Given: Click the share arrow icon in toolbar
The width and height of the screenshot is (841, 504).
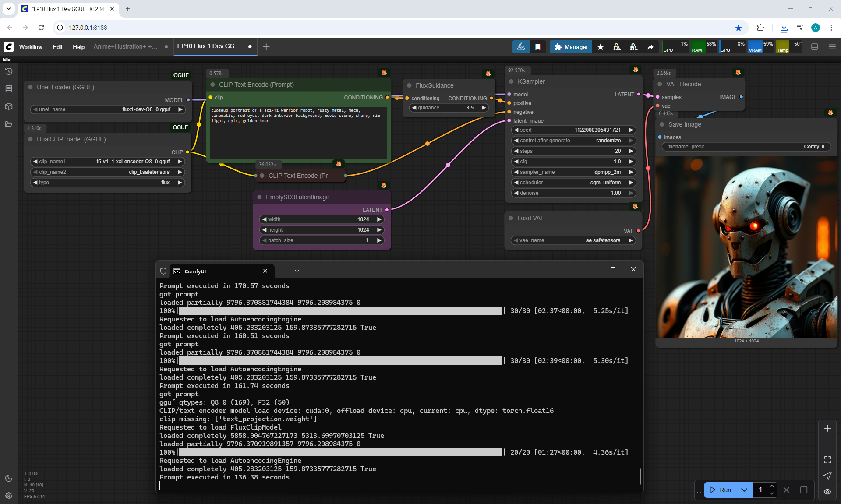Looking at the screenshot, I should [650, 47].
